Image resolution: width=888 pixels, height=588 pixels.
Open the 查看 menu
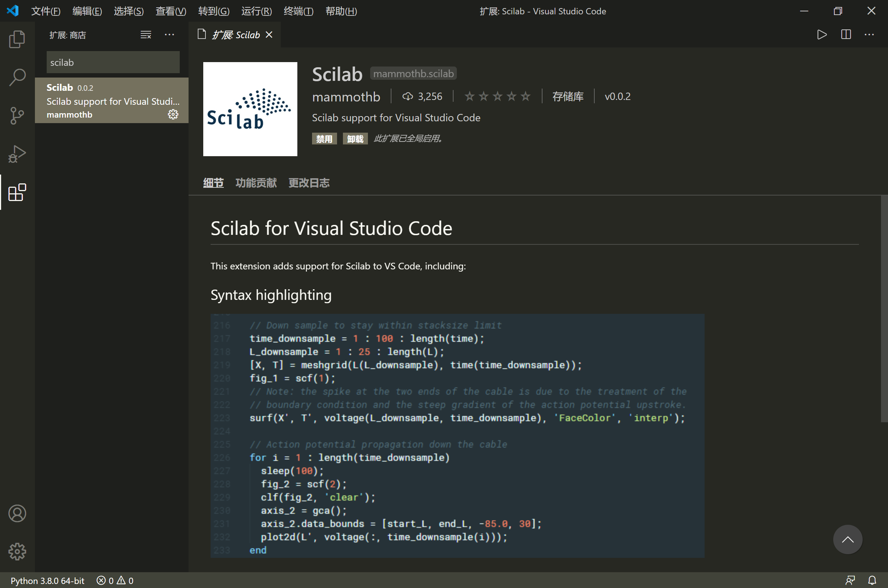171,11
